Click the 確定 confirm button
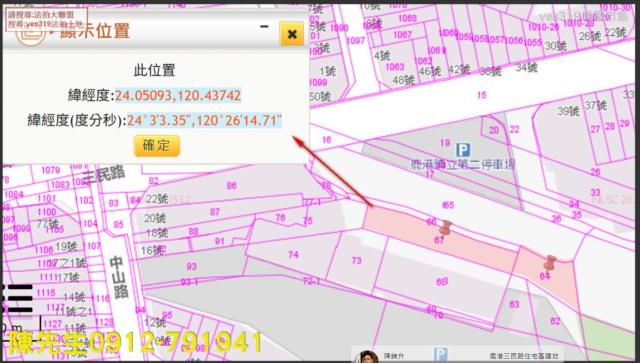Image resolution: width=640 pixels, height=363 pixels. coord(157,146)
